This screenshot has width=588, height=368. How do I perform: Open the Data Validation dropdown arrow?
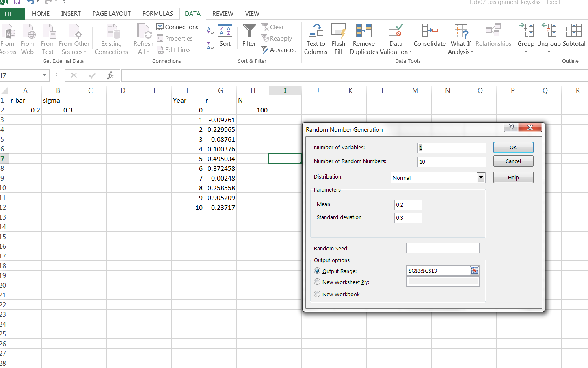tap(411, 52)
